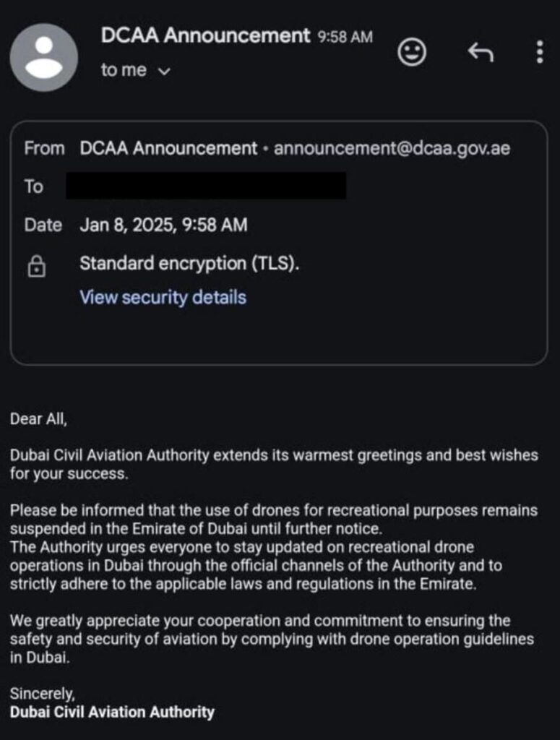Tap the 9:58 AM timestamp in header
560x740 pixels.
point(345,38)
